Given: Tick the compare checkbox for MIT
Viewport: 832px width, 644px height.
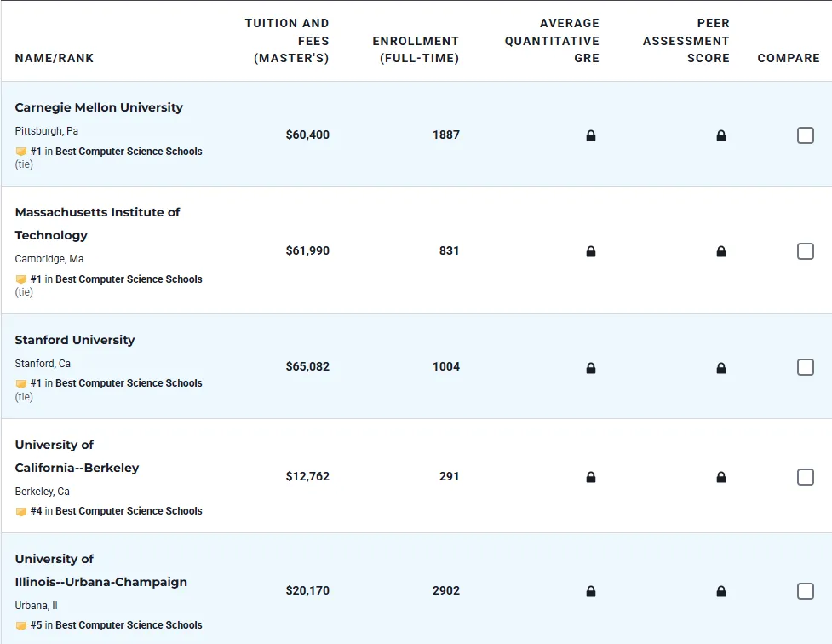Looking at the screenshot, I should pyautogui.click(x=805, y=251).
